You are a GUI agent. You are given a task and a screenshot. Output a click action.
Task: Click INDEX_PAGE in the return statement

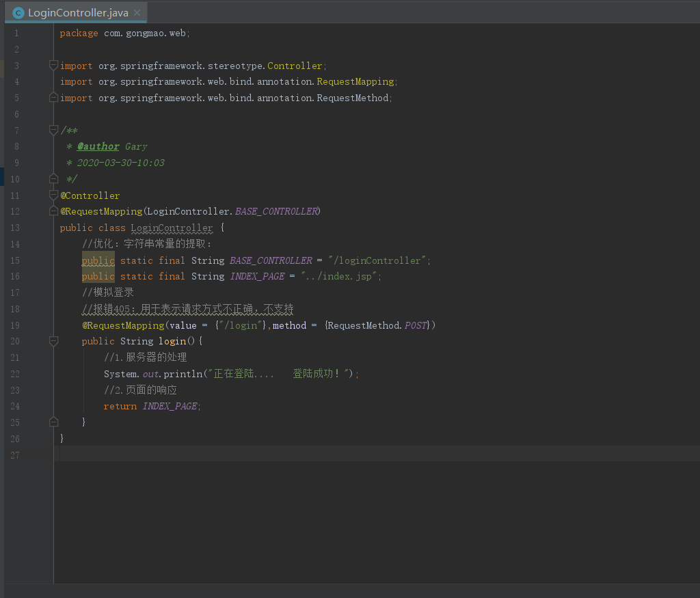click(170, 407)
